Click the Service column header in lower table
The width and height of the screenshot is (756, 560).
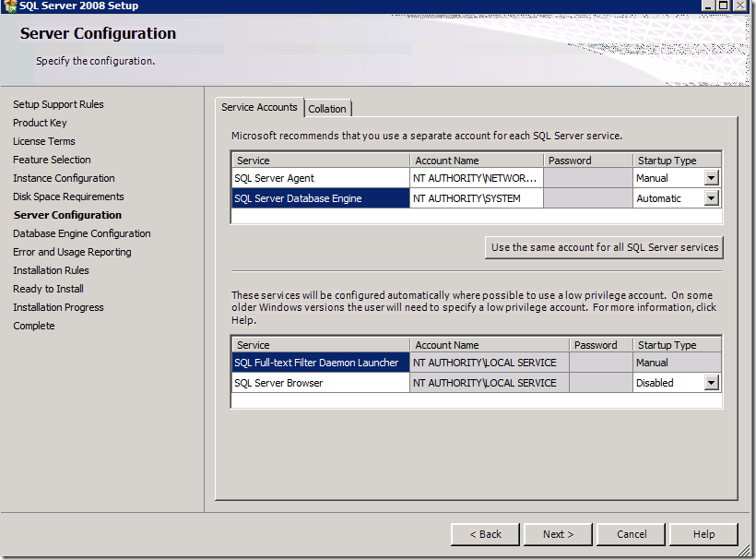coord(321,345)
